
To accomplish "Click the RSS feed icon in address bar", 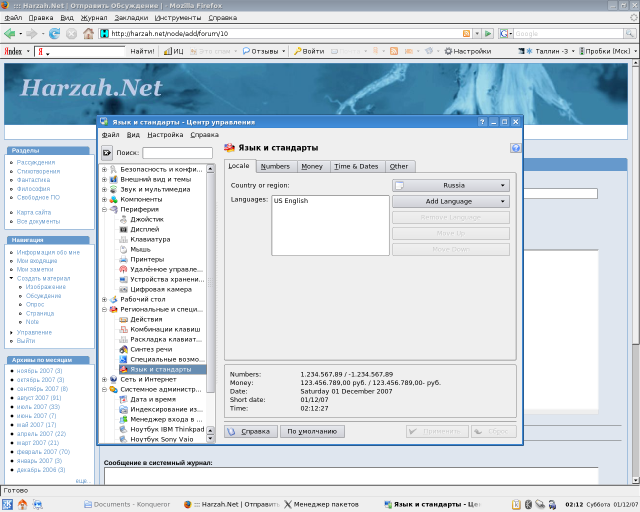I will click(x=466, y=34).
